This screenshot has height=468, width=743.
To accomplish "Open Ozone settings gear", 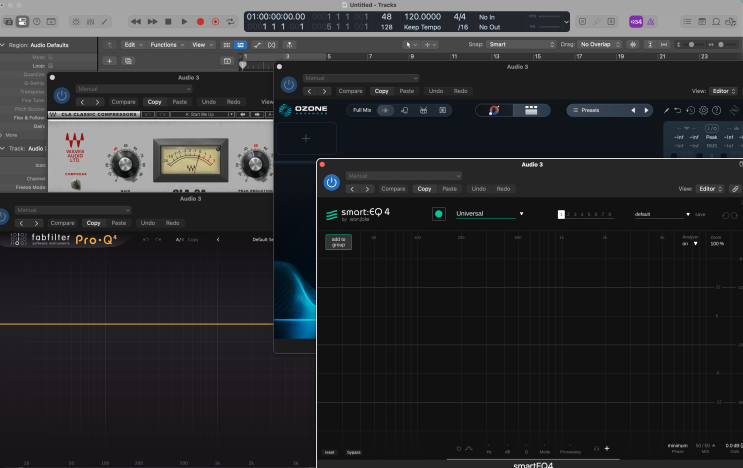I will [704, 110].
